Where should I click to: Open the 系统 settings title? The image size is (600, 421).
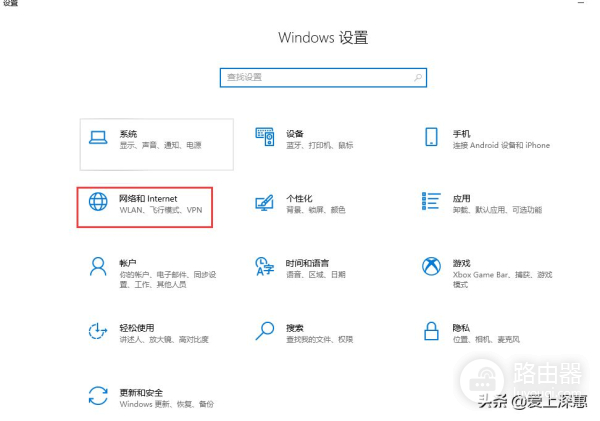[128, 134]
